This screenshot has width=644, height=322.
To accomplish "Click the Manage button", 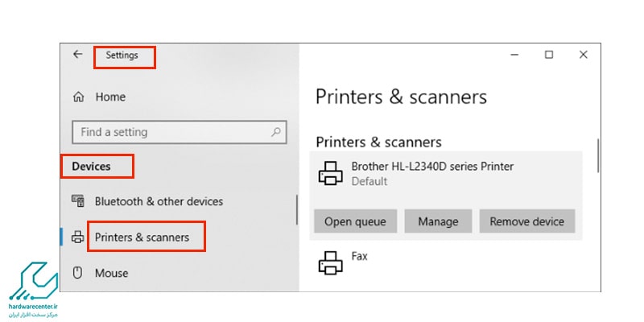I will coord(438,221).
